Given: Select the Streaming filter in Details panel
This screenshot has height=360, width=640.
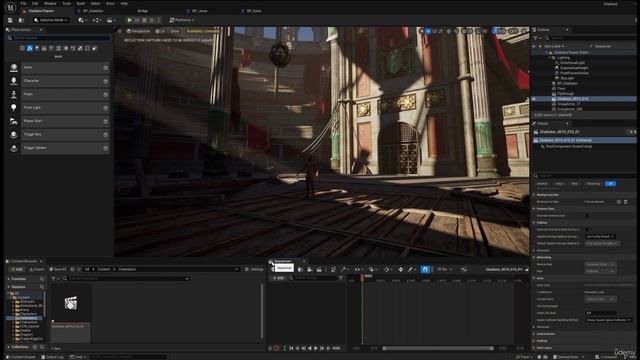Looking at the screenshot, I should tap(593, 184).
